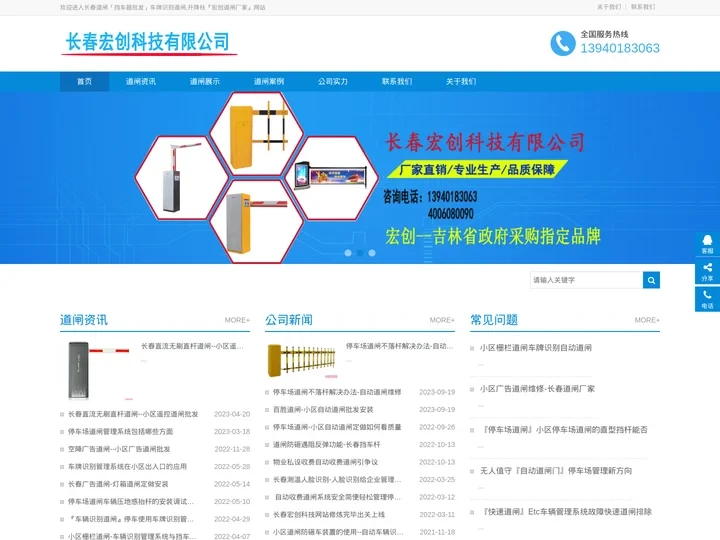Click the top-bar 联系我们 link
Image resolution: width=720 pixels, height=540 pixels.
click(643, 7)
